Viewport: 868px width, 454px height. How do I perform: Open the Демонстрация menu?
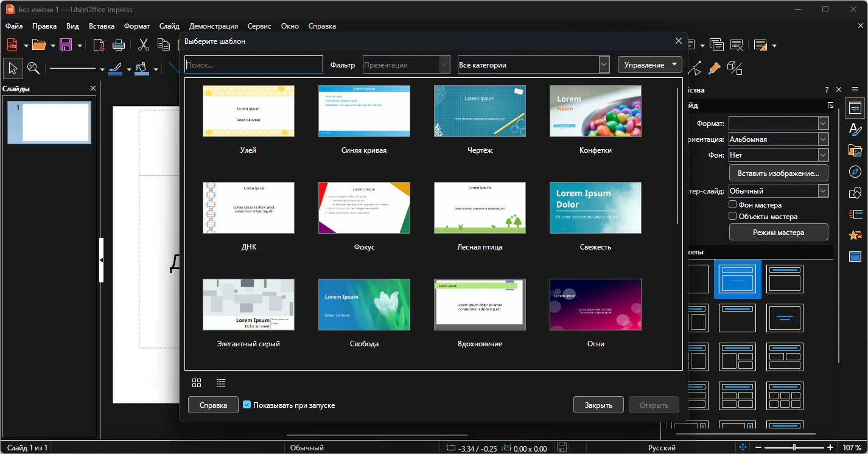tap(213, 26)
